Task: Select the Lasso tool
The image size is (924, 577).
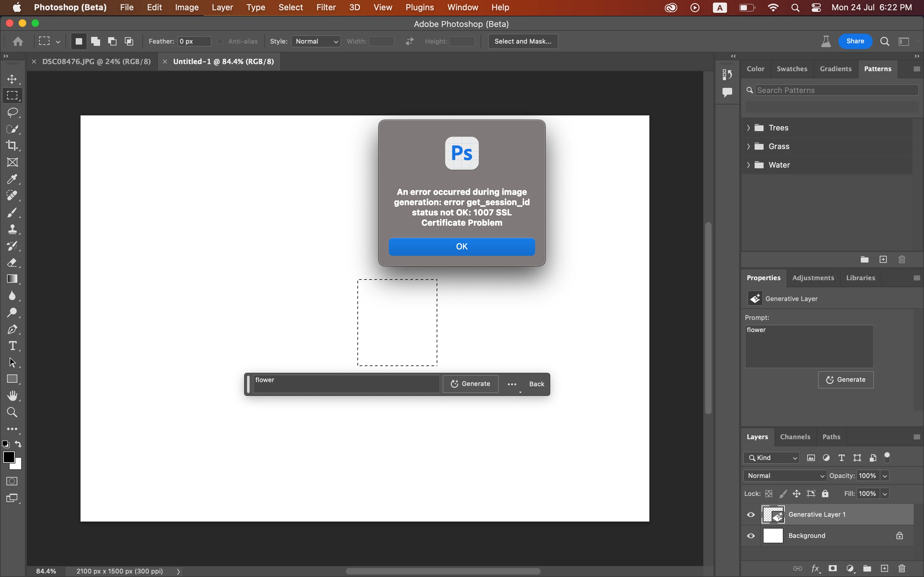Action: pos(13,112)
